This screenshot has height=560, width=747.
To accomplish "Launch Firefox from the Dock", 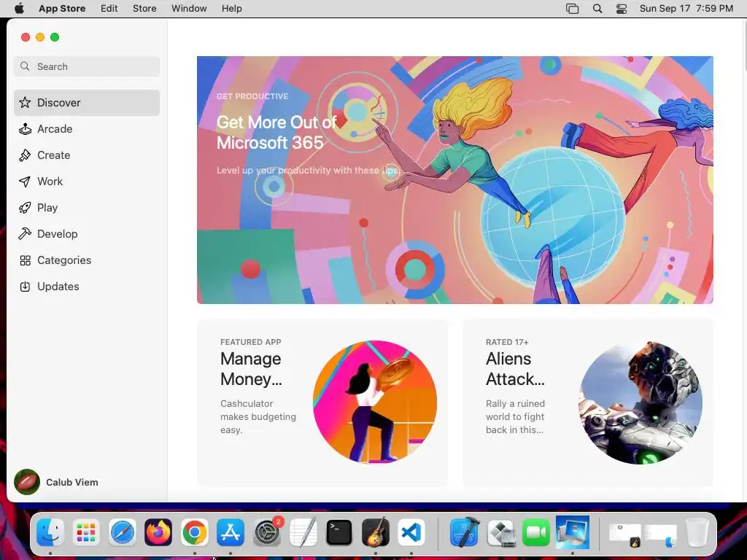I will [158, 532].
